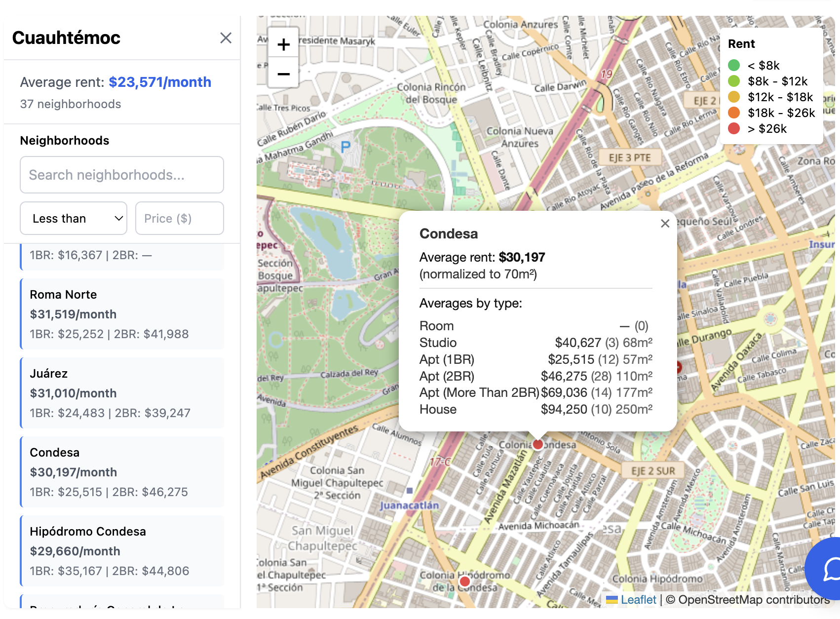Image resolution: width=840 pixels, height=619 pixels.
Task: Select the Roma Norte neighborhood card
Action: (x=122, y=314)
